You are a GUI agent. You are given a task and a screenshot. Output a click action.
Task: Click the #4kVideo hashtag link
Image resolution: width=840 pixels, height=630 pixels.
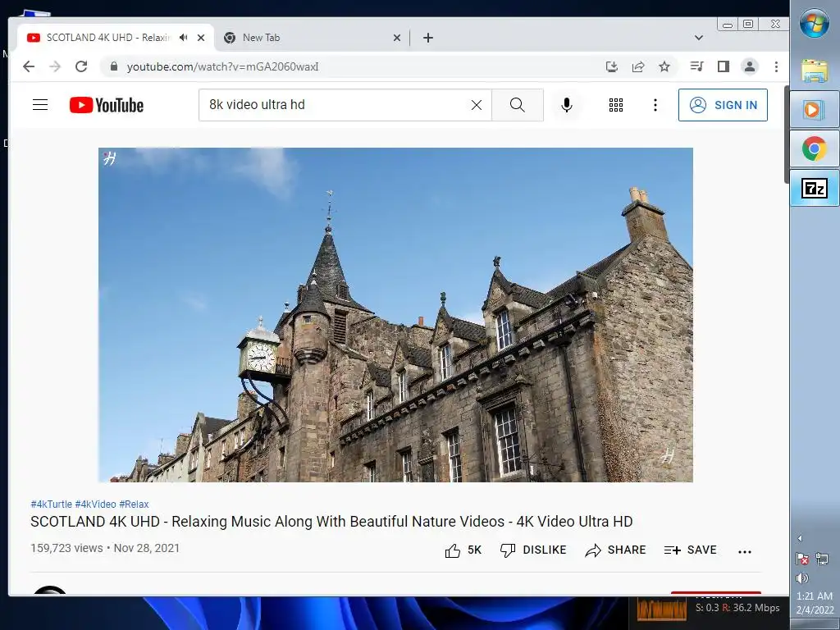point(95,504)
